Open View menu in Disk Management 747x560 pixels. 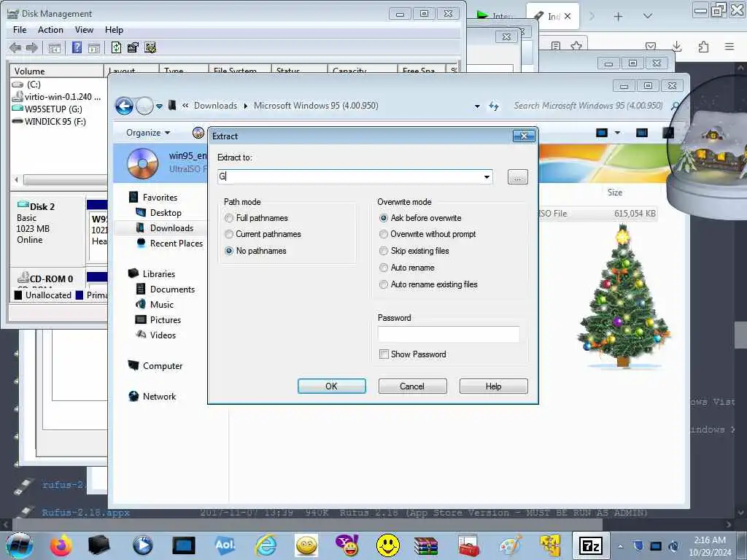point(84,30)
